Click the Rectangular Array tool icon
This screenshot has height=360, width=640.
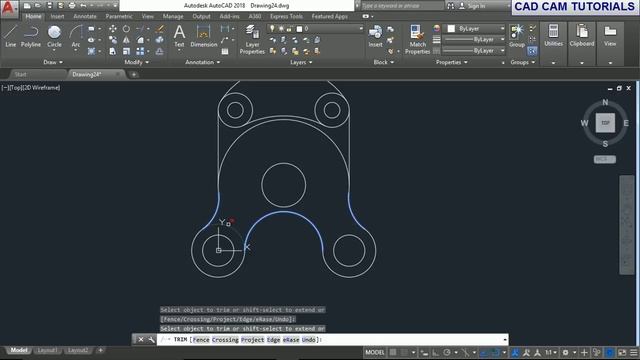click(140, 51)
